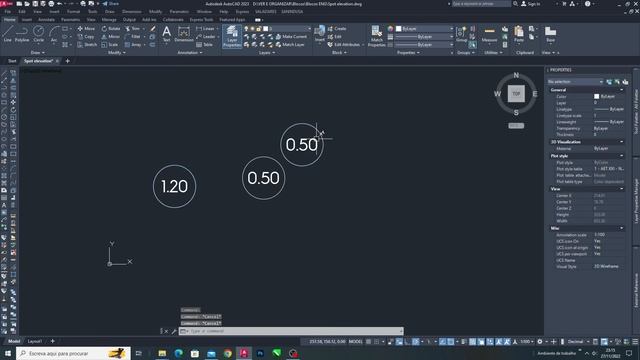Click Match Layer button
640x360 pixels.
coord(290,44)
